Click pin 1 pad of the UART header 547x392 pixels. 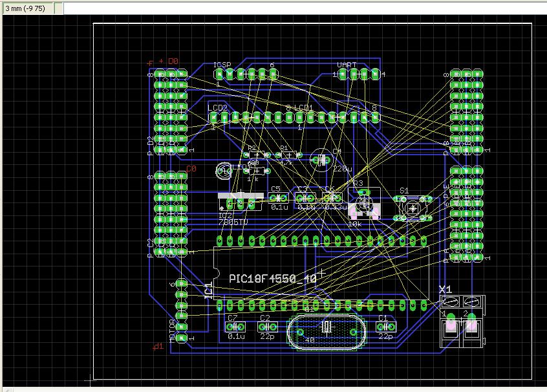click(x=343, y=74)
